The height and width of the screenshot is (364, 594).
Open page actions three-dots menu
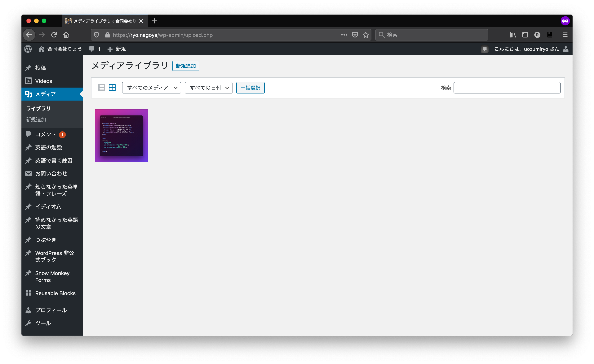click(344, 35)
